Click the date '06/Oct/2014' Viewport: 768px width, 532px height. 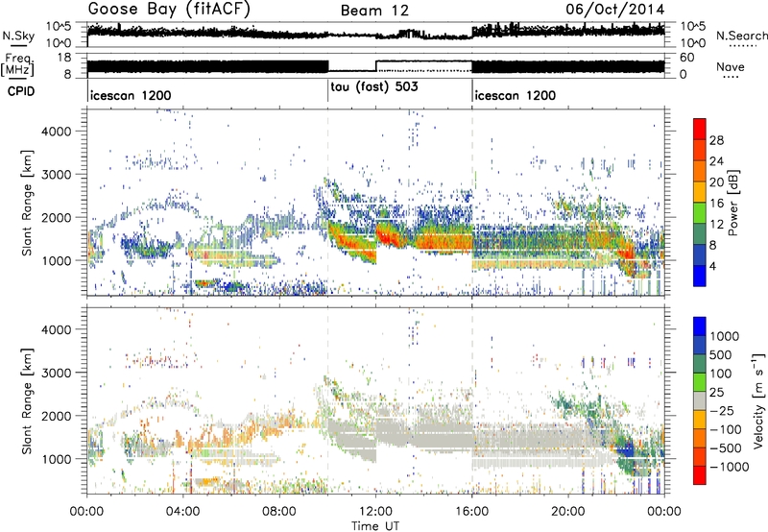tap(615, 10)
